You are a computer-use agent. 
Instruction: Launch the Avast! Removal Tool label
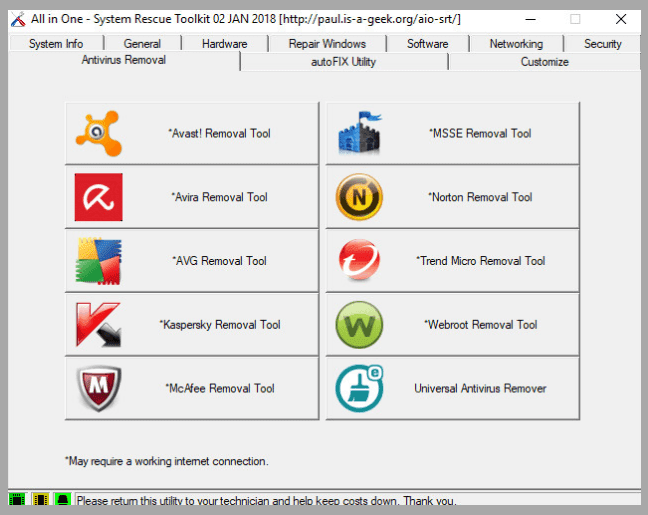coord(219,134)
